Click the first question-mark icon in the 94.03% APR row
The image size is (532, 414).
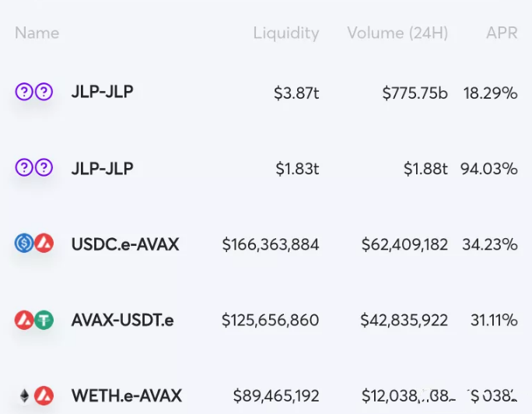[x=24, y=167]
